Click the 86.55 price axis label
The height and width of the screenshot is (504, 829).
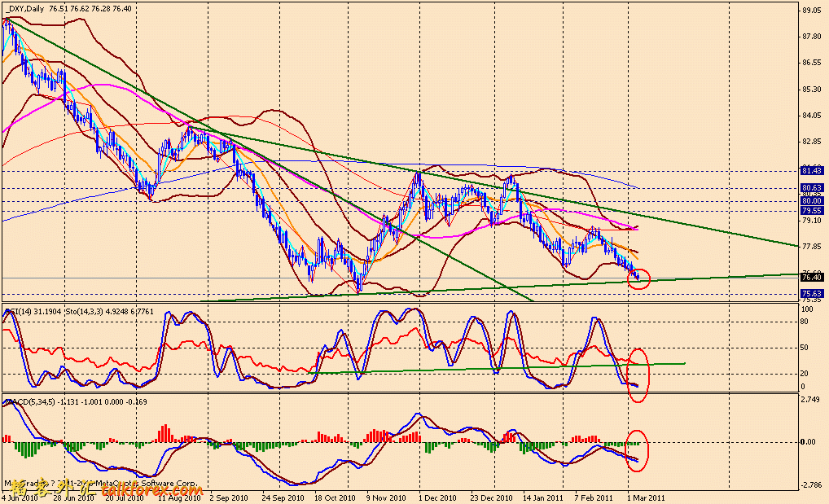pyautogui.click(x=812, y=63)
